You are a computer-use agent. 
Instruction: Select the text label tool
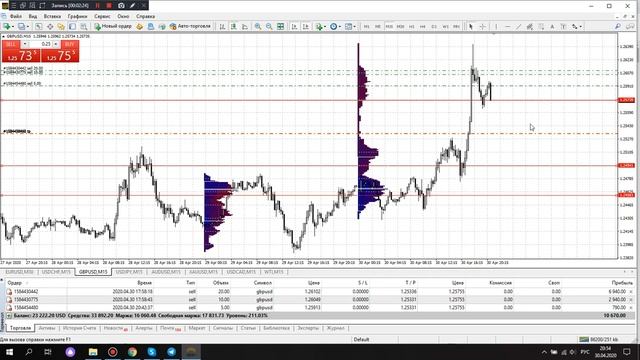(x=563, y=26)
